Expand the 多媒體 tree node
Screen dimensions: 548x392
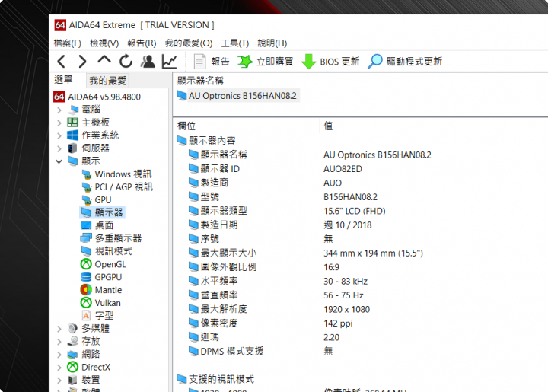click(x=59, y=329)
